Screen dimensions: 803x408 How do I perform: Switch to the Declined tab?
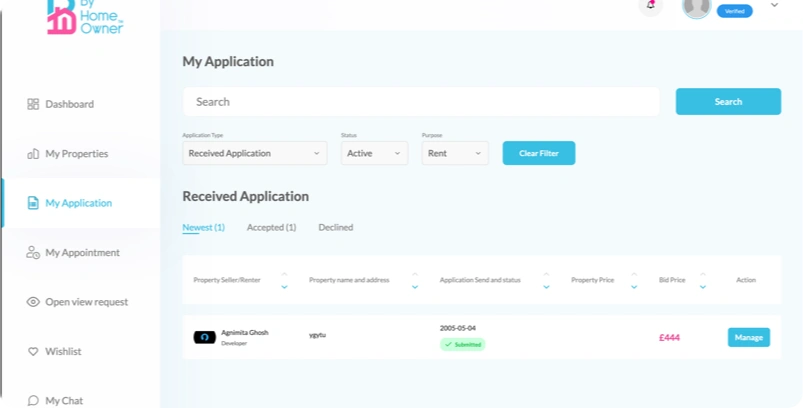(335, 228)
